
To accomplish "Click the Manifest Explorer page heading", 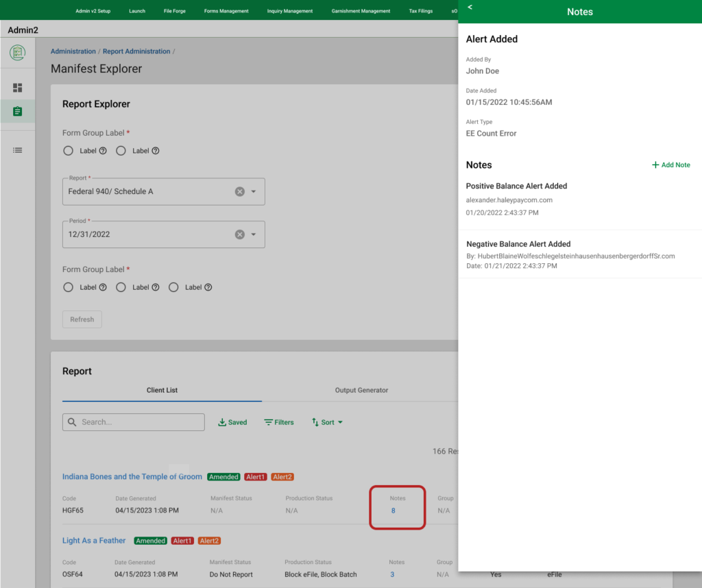I will point(96,69).
